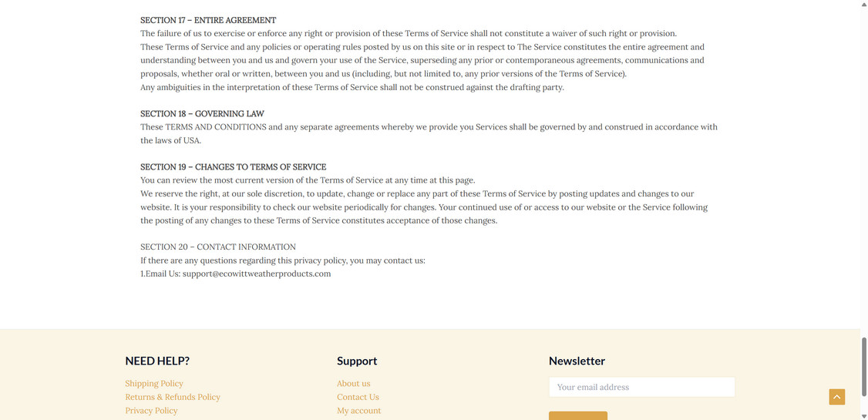Viewport: 868px width, 420px height.
Task: Click the Support footer heading
Action: point(357,361)
